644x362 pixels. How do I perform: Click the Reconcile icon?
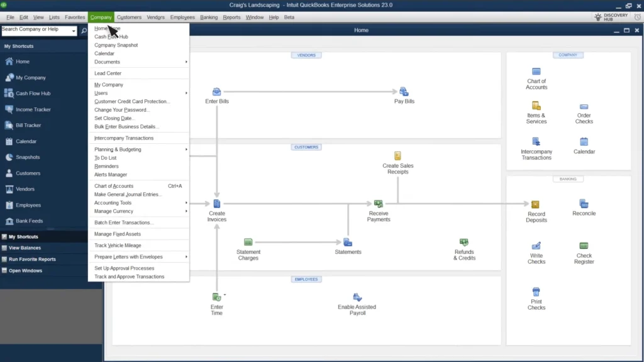(x=584, y=204)
